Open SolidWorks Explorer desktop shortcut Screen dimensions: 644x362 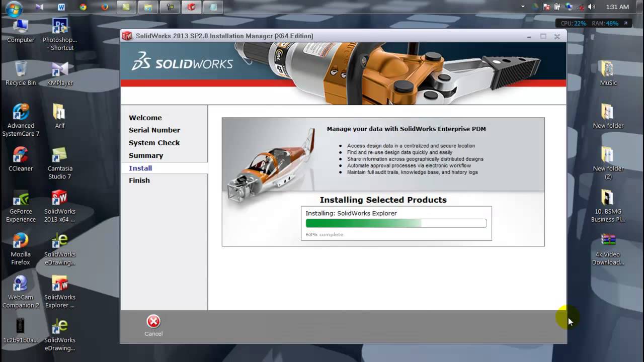click(x=59, y=292)
